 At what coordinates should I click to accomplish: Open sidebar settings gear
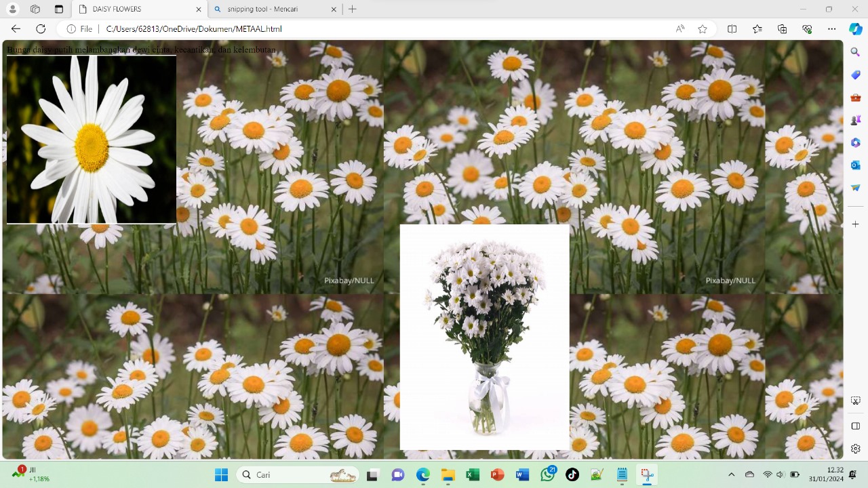pos(855,449)
